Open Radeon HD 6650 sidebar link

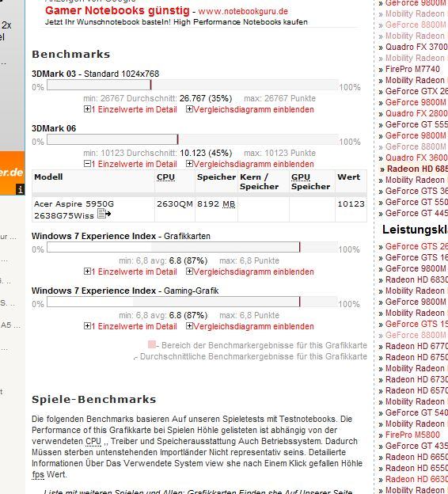[x=416, y=457]
